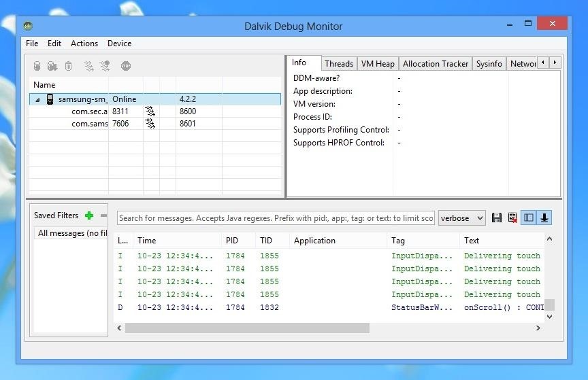Click the Cause GC trash can icon
The image size is (588, 380).
click(68, 66)
